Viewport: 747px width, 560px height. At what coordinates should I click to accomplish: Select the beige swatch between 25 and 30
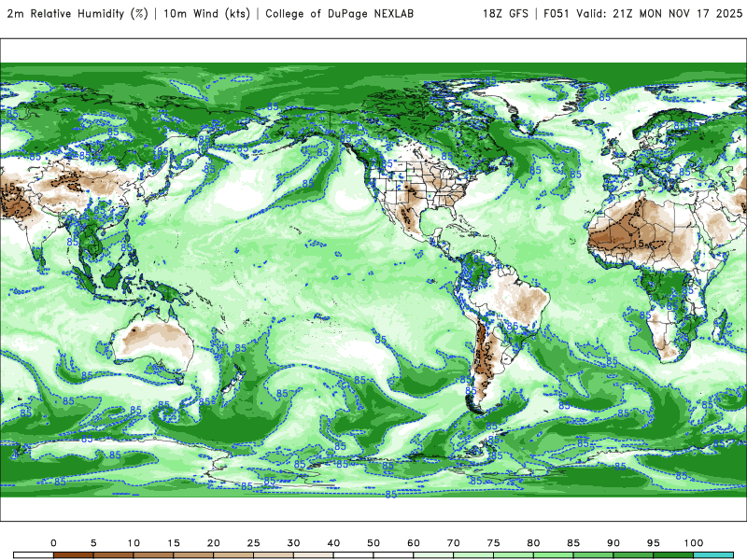coord(274,555)
